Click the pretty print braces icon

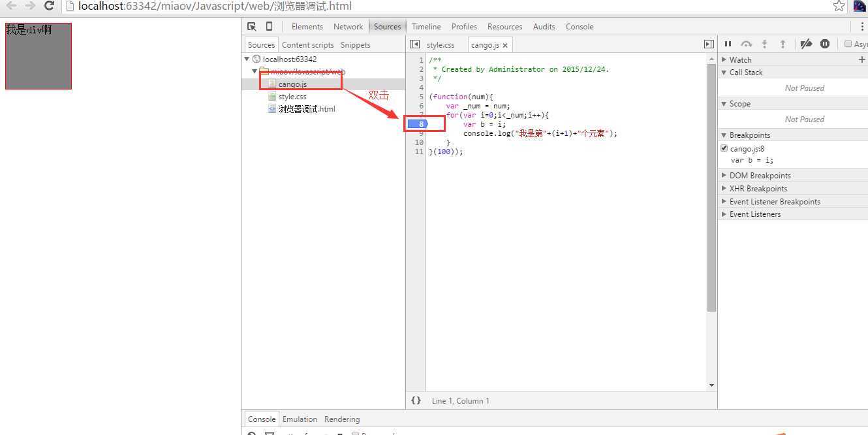(416, 400)
